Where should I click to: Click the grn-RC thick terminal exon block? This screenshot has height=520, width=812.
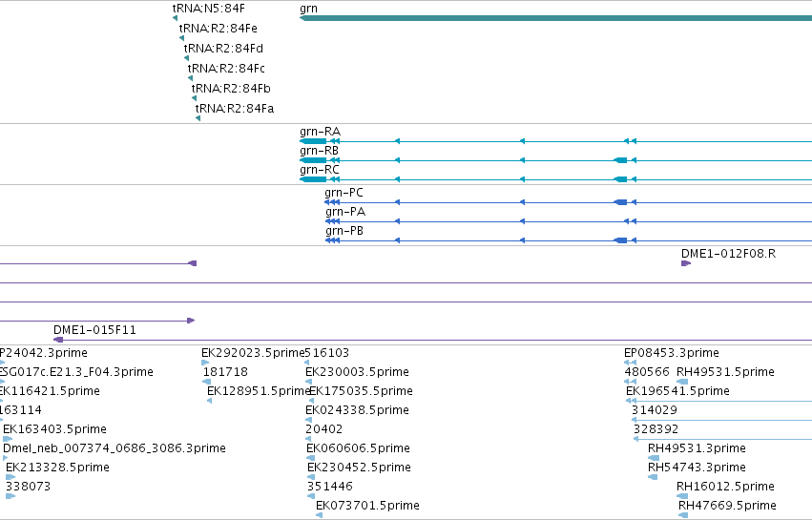(x=313, y=179)
